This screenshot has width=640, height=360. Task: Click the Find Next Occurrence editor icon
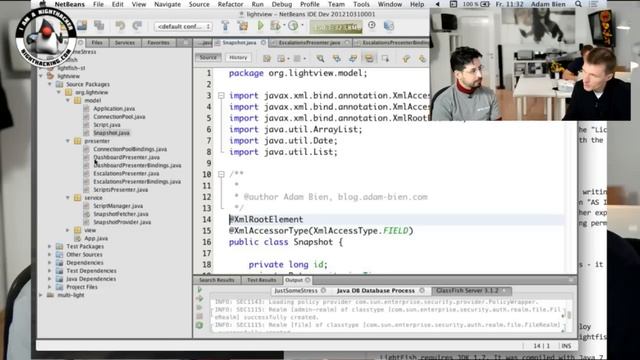(353, 58)
